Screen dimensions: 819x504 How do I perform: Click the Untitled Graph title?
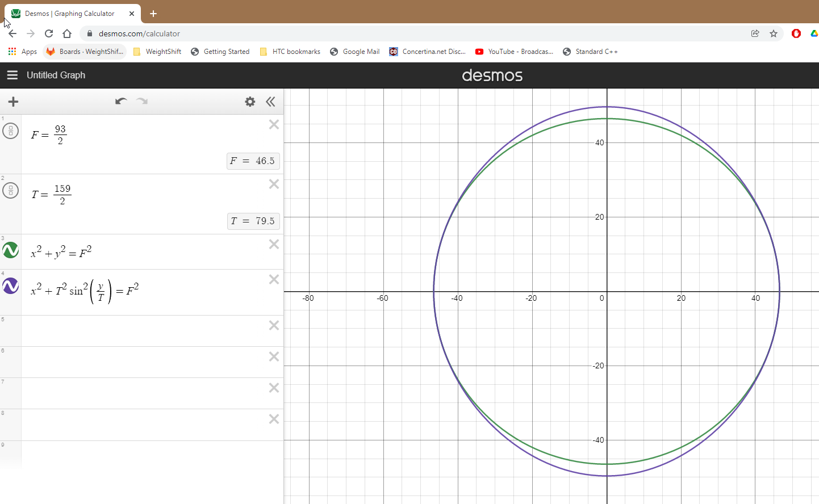pyautogui.click(x=56, y=75)
